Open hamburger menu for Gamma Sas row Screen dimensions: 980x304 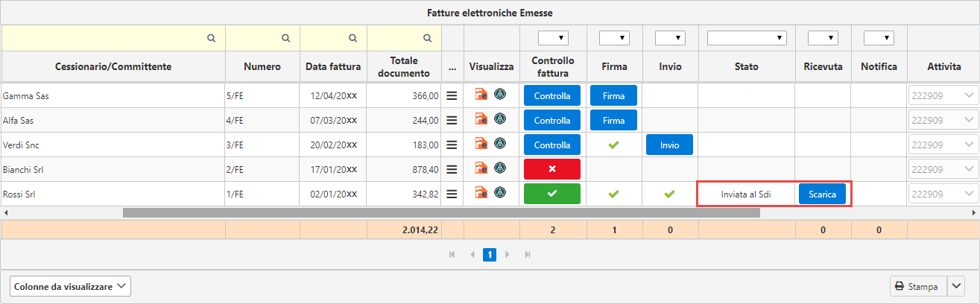pos(452,95)
